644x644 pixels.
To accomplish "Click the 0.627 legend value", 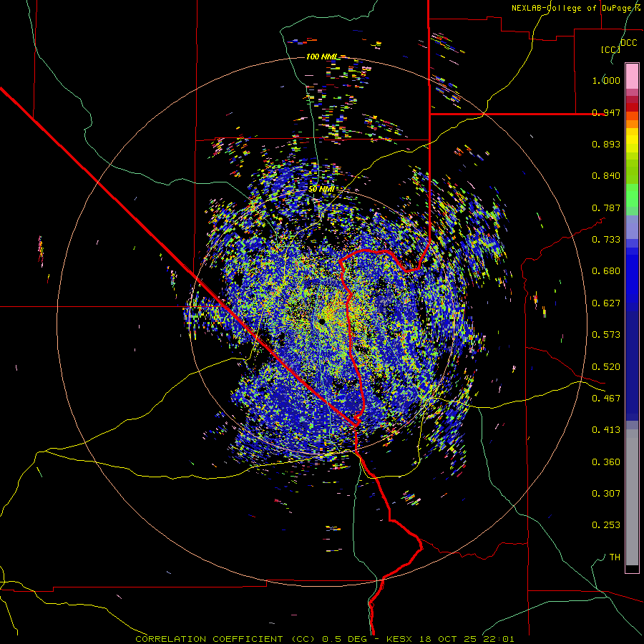I will point(606,303).
